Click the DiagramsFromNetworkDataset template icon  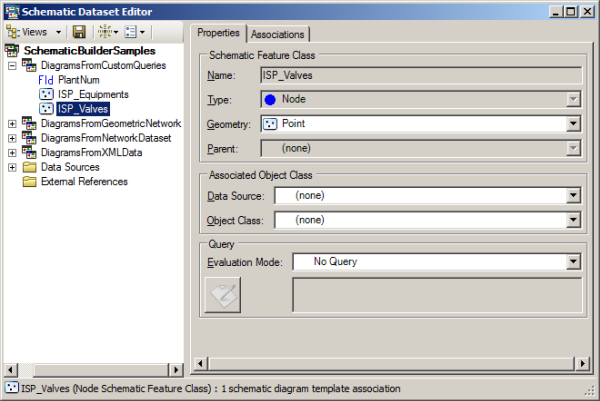coord(30,138)
